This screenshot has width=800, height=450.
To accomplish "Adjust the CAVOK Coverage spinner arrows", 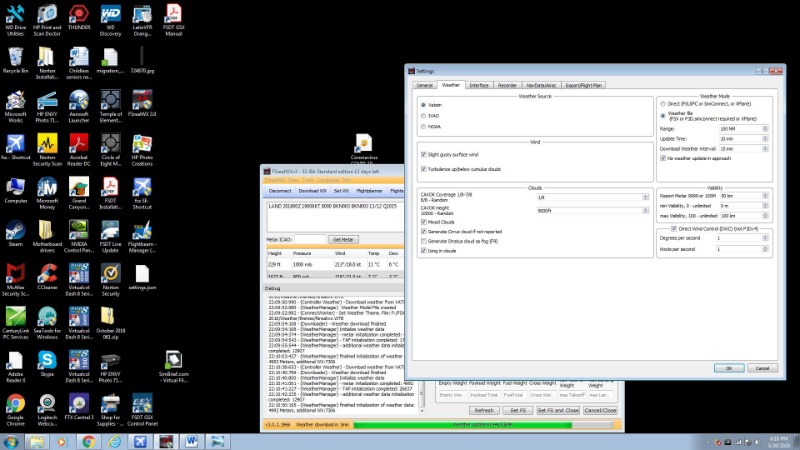I will [x=645, y=197].
